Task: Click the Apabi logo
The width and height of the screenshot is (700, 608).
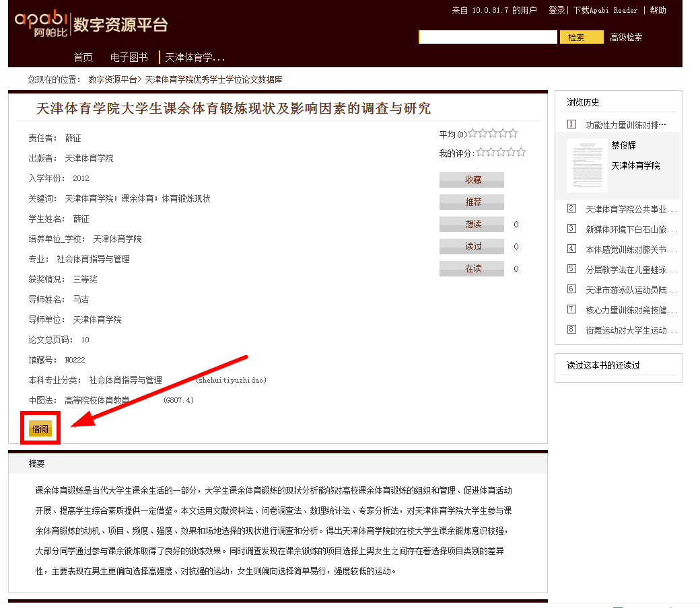Action: 42,24
